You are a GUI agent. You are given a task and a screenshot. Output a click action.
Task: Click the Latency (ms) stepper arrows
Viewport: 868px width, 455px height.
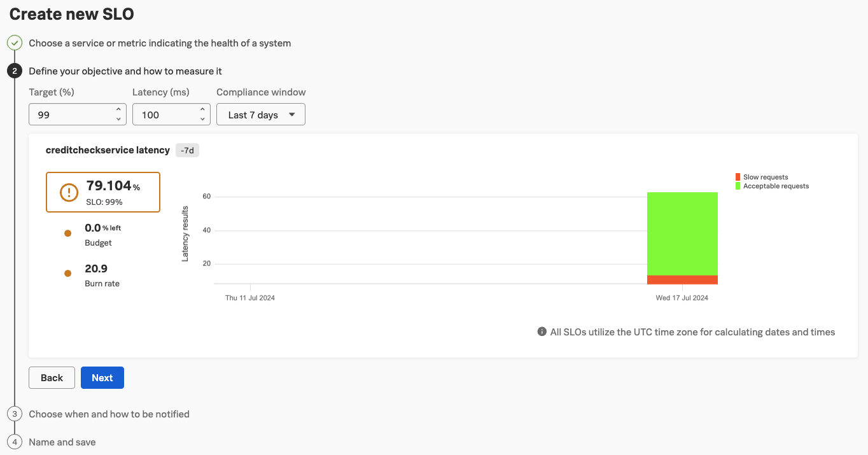[202, 115]
